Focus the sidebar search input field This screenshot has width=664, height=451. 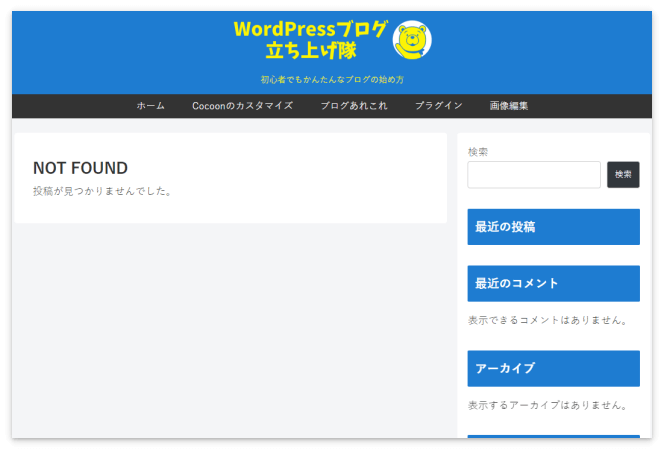tap(534, 174)
